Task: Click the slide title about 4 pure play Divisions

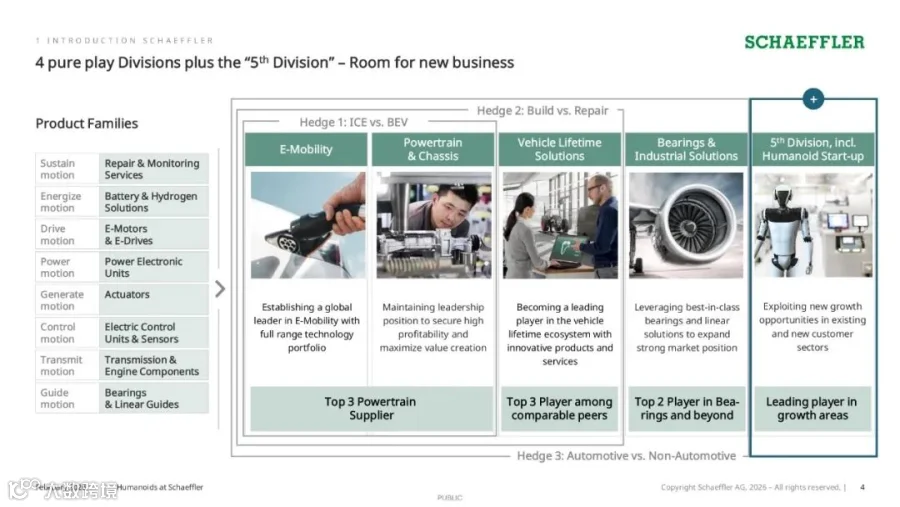Action: 274,63
